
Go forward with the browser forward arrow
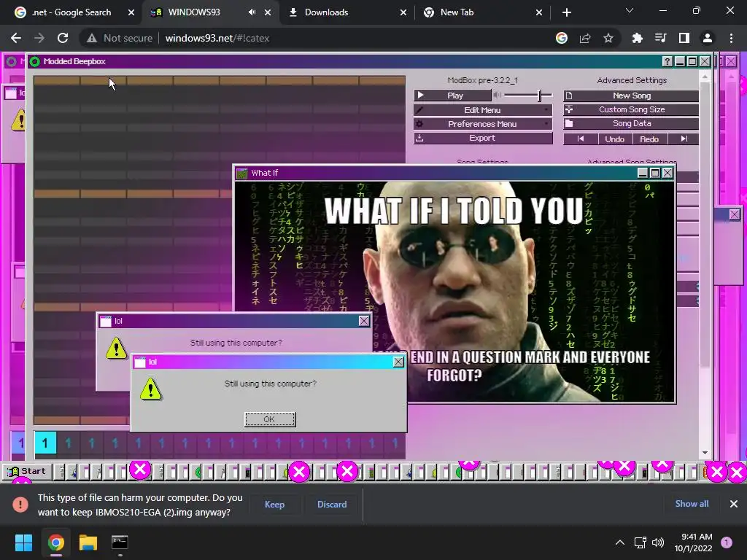(x=39, y=38)
